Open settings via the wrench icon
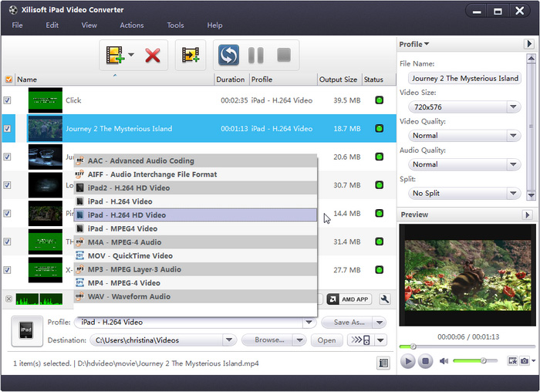 (x=384, y=299)
